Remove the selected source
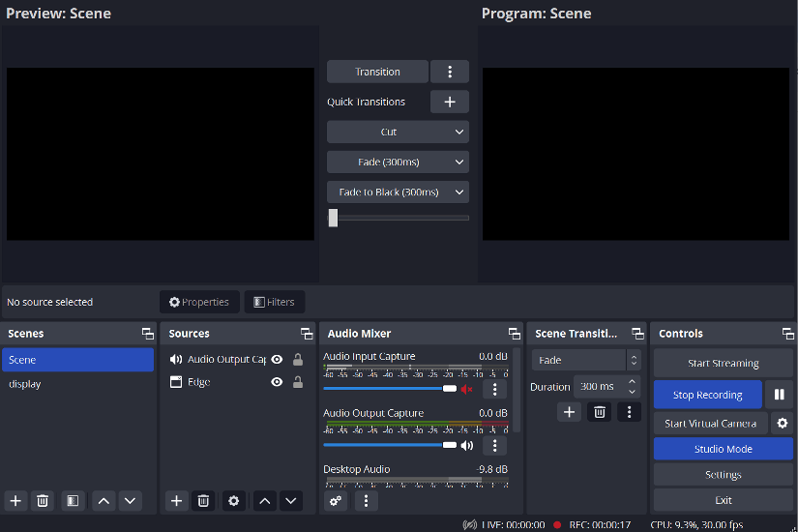This screenshot has height=532, width=798. tap(203, 501)
